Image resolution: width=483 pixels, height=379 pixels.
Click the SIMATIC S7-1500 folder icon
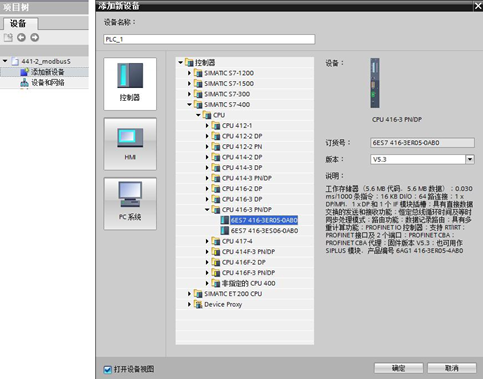[198, 83]
